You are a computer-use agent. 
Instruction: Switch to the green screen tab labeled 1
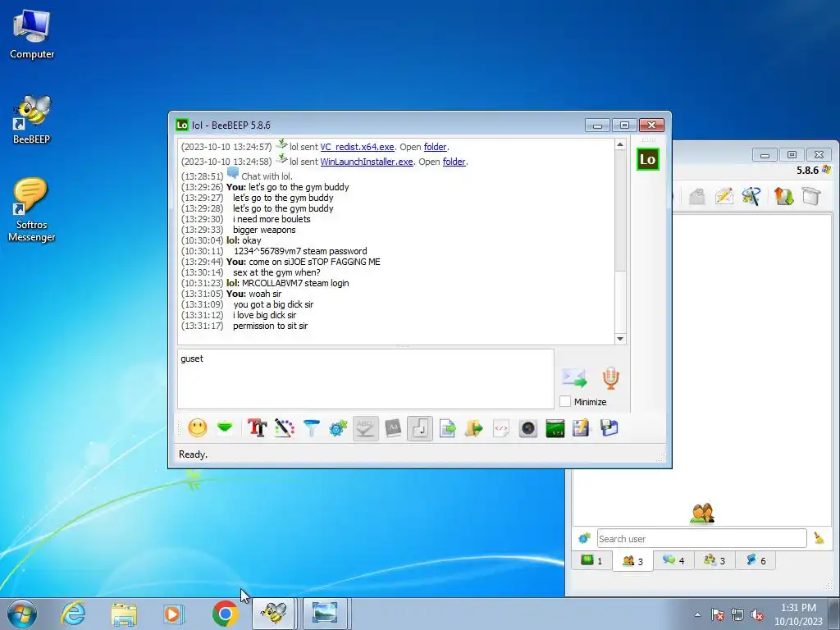(x=592, y=560)
